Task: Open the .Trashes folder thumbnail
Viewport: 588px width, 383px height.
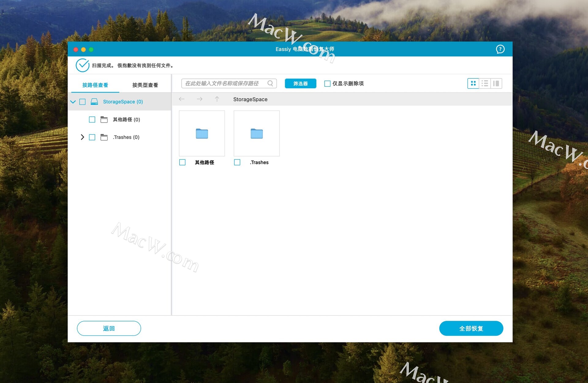Action: [257, 133]
